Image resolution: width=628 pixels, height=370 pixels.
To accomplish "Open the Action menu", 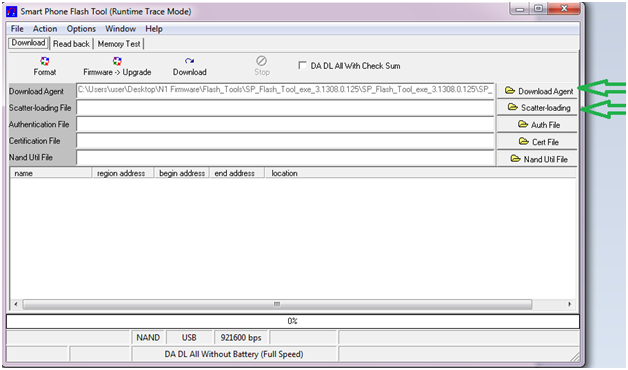I will tap(45, 29).
